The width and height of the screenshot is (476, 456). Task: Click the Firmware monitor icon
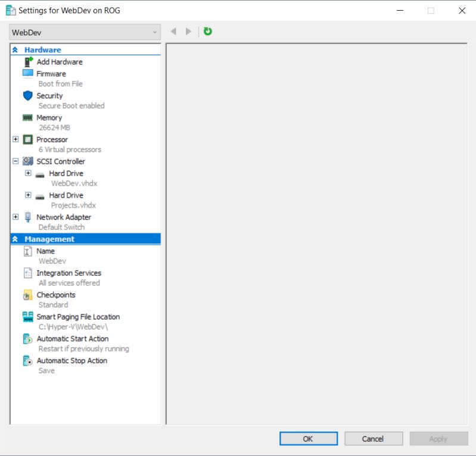[x=27, y=73]
